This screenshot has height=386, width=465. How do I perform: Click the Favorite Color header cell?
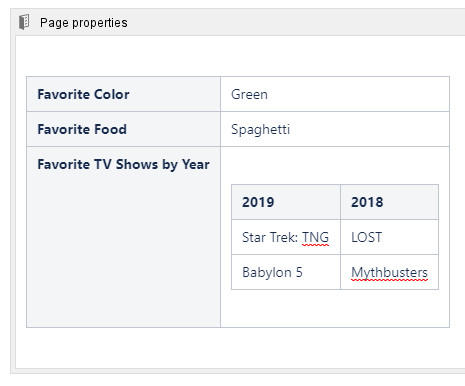tap(123, 94)
